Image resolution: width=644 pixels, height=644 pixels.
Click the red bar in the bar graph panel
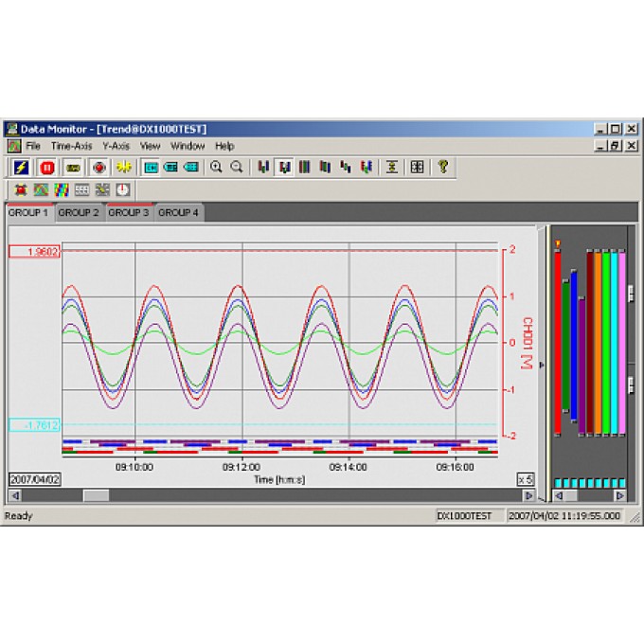[558, 341]
